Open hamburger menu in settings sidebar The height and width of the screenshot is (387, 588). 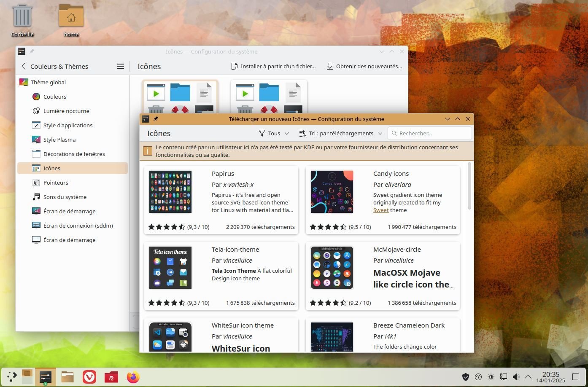pos(121,66)
